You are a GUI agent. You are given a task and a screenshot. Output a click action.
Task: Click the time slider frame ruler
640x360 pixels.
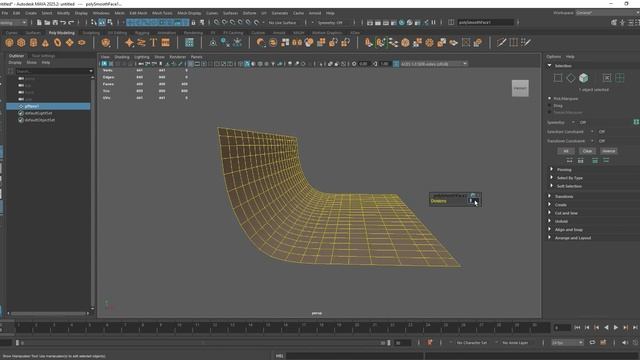click(276, 327)
